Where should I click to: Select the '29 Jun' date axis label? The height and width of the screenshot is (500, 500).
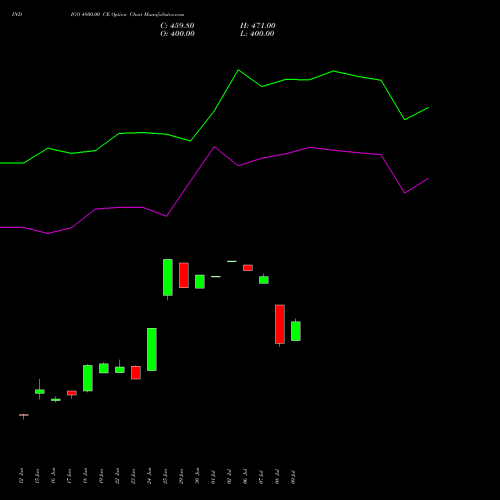pyautogui.click(x=181, y=476)
